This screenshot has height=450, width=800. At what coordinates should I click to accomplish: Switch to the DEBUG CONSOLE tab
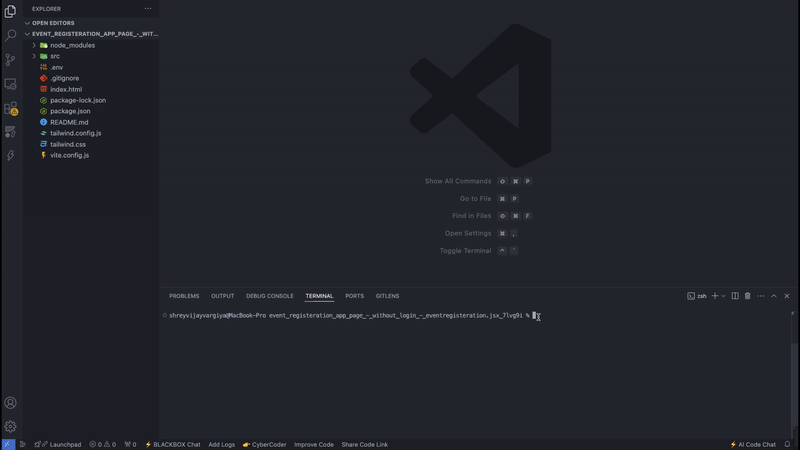pos(269,296)
